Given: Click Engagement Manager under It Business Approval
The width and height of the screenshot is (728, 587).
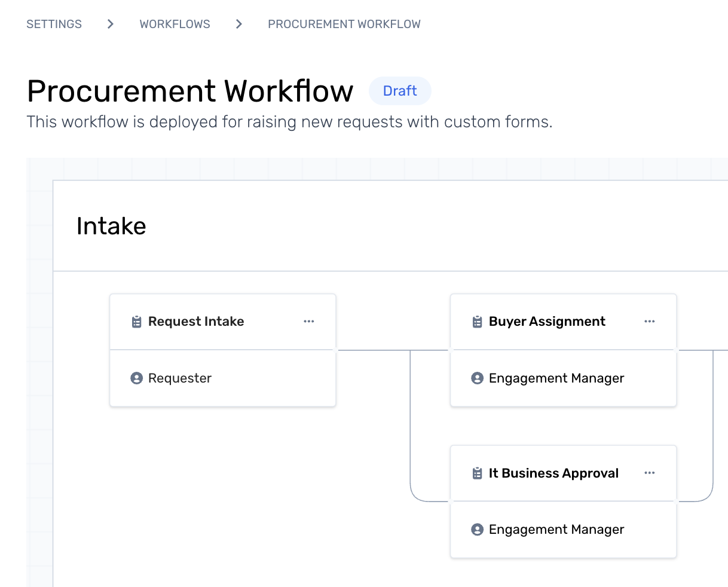Looking at the screenshot, I should coord(556,530).
